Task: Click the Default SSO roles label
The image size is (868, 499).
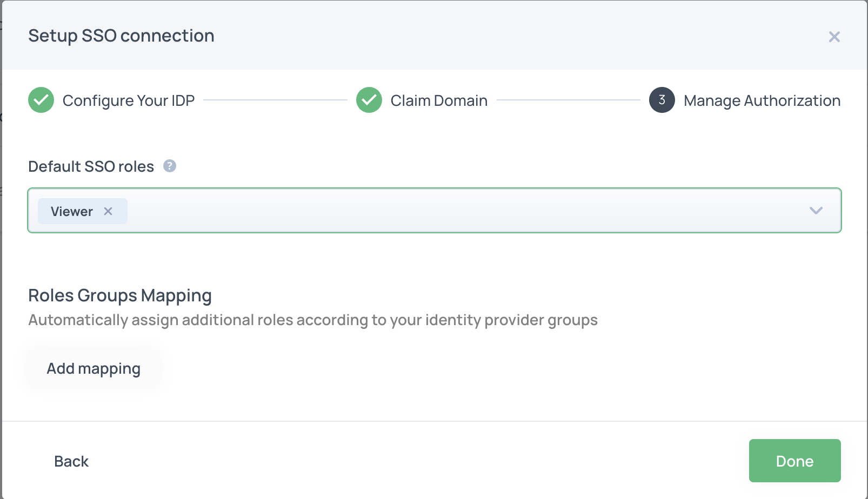Action: (x=91, y=166)
